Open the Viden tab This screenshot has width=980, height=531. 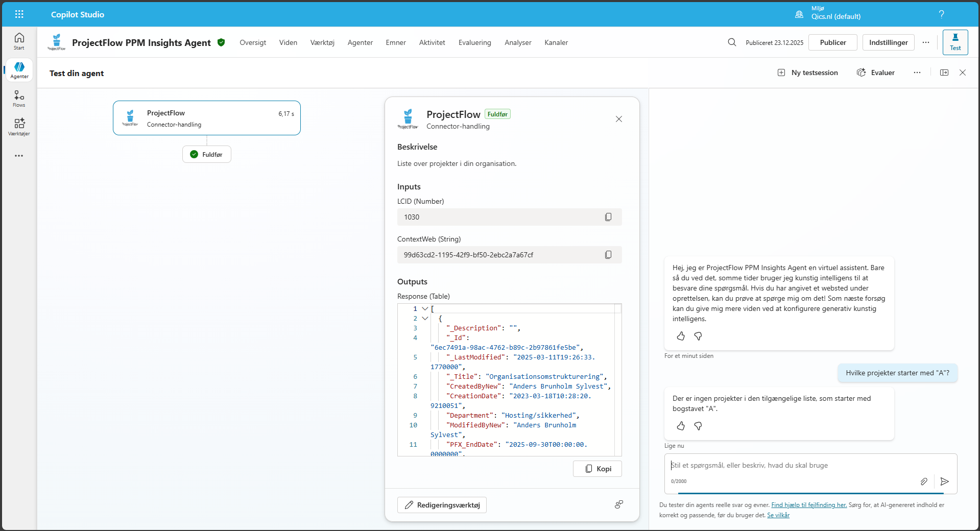pos(288,42)
